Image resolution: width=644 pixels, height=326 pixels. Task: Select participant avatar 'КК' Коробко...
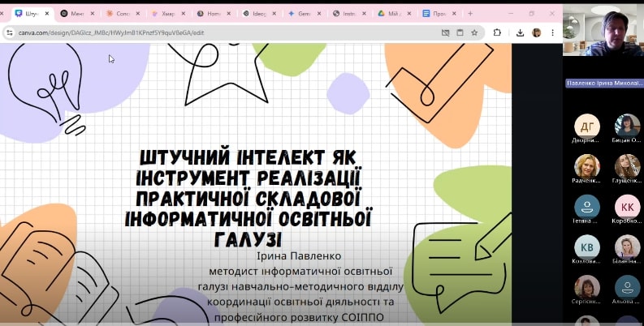click(x=627, y=207)
